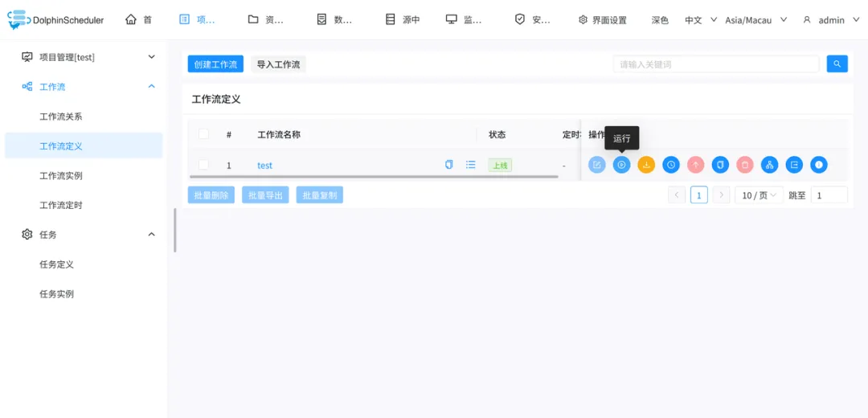
Task: Open the Asia/Macau timezone dropdown
Action: pos(756,20)
